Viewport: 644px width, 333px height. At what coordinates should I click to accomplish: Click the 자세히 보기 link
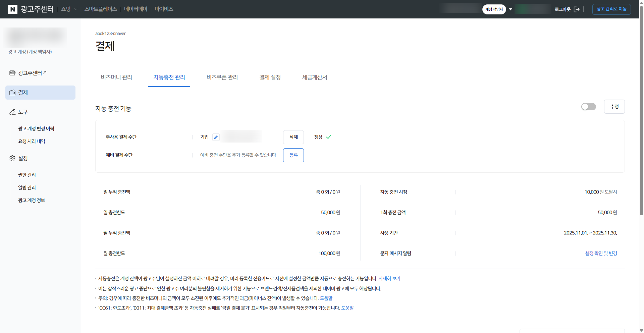(389, 279)
